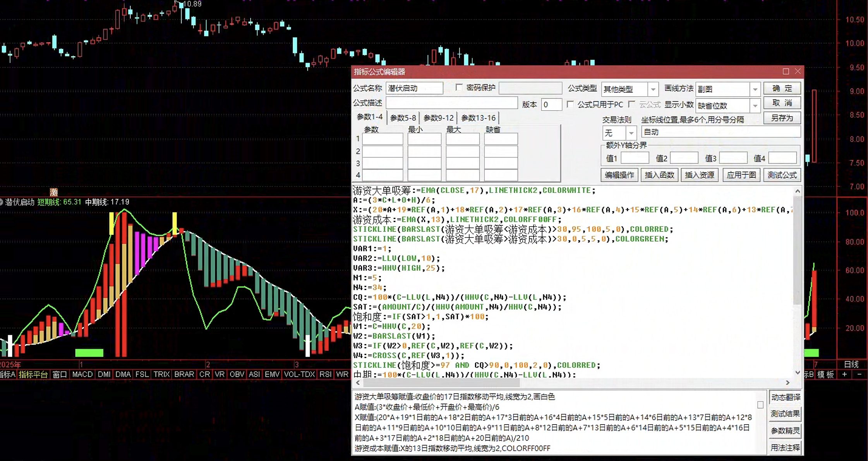Click the 公式名称 input field
This screenshot has width=868, height=461.
pos(414,88)
